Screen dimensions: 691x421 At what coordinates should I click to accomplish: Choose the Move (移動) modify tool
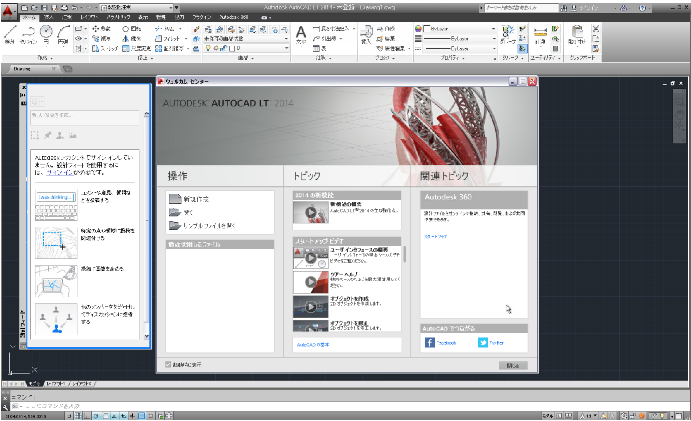(102, 29)
